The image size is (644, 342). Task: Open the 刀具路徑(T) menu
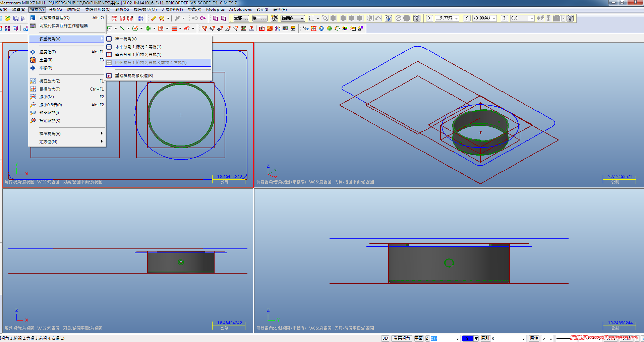pos(172,9)
